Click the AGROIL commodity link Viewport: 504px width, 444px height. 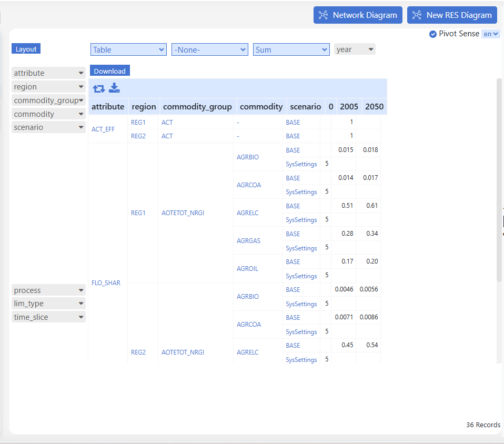247,269
